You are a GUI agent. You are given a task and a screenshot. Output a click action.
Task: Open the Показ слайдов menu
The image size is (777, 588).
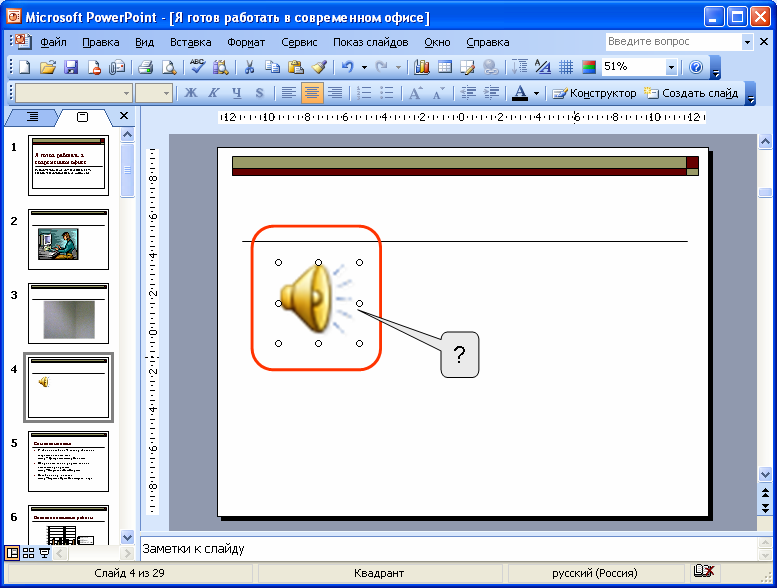tap(370, 42)
